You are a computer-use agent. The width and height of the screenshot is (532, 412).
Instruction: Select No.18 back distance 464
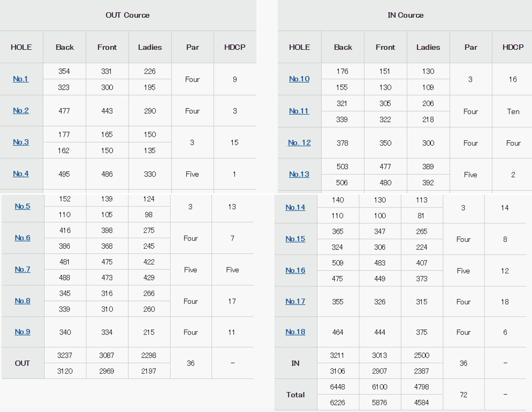338,332
